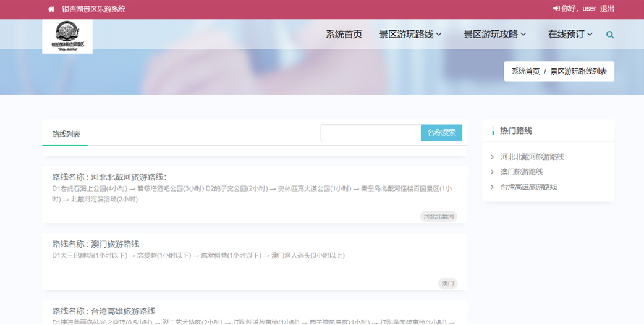
Task: Expand the 景区游玩攻略 dropdown menu
Action: 494,35
